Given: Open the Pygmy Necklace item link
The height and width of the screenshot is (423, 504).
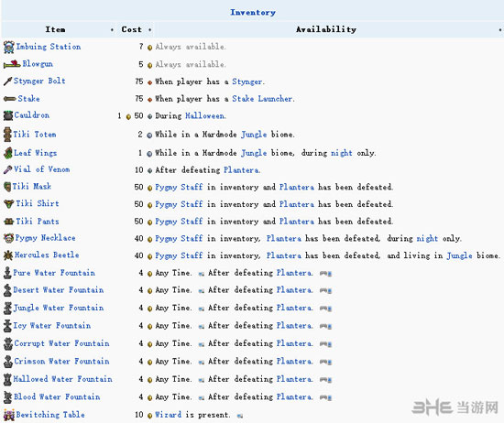Looking at the screenshot, I should [x=45, y=238].
